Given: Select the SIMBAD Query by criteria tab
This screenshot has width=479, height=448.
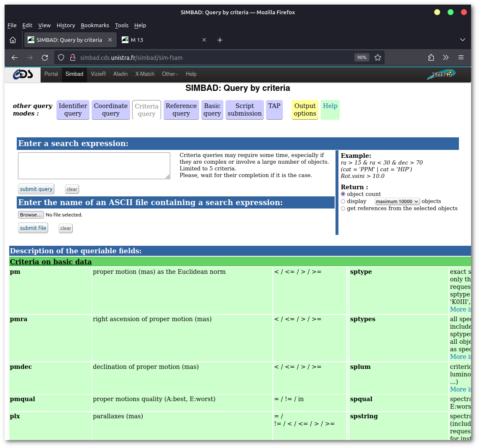Looking at the screenshot, I should (70, 40).
